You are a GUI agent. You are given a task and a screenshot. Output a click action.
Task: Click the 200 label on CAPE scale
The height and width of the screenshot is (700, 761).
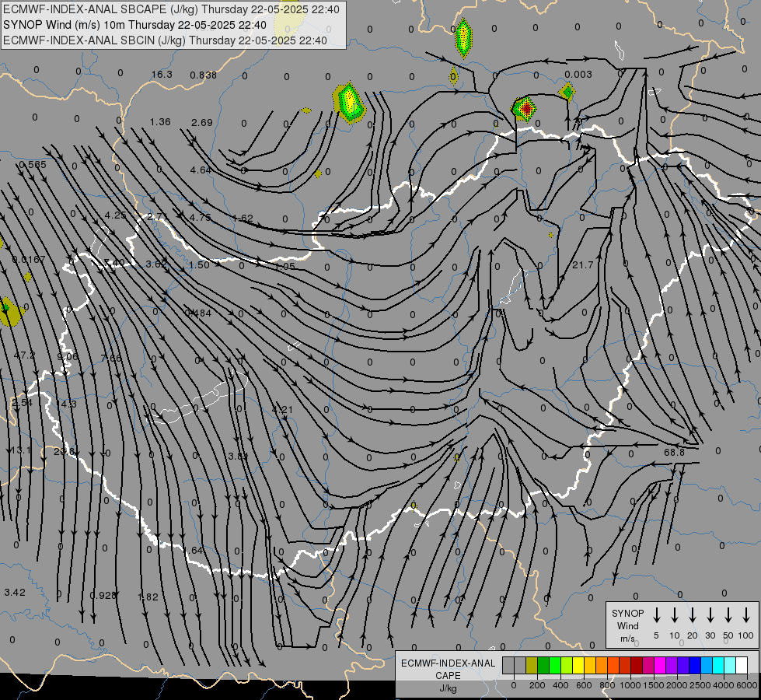(x=537, y=685)
